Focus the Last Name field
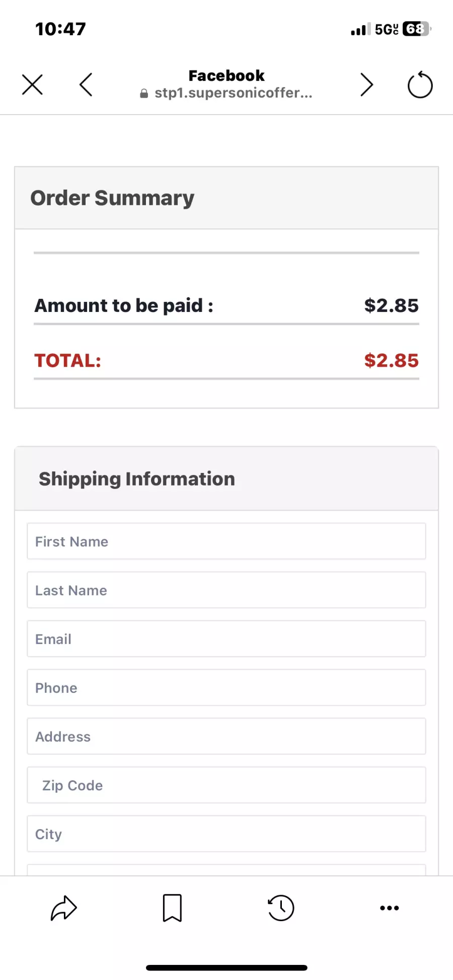This screenshot has width=453, height=980. click(x=226, y=590)
